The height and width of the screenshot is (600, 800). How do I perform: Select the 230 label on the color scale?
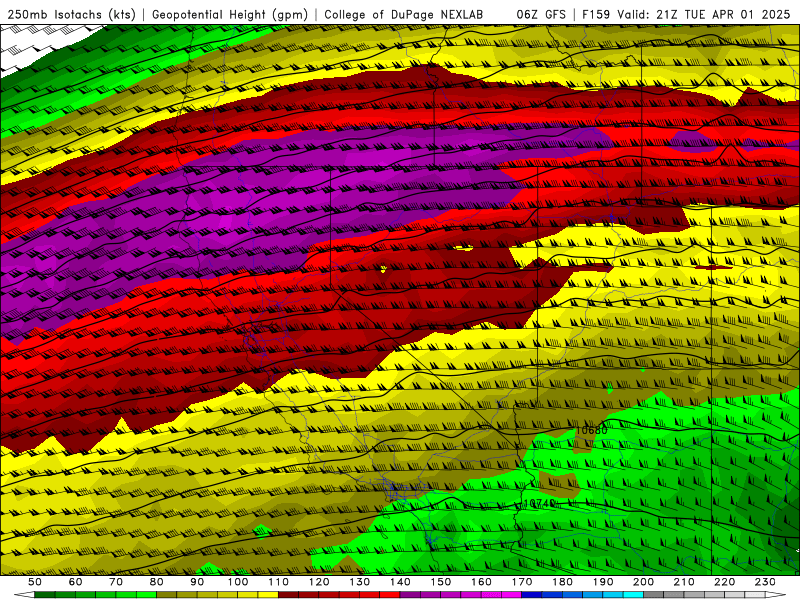click(x=765, y=582)
